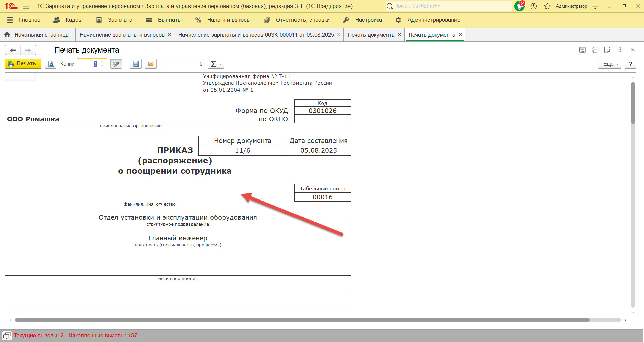644x342 pixels.
Task: Save the print form with blue diskette
Action: [136, 64]
